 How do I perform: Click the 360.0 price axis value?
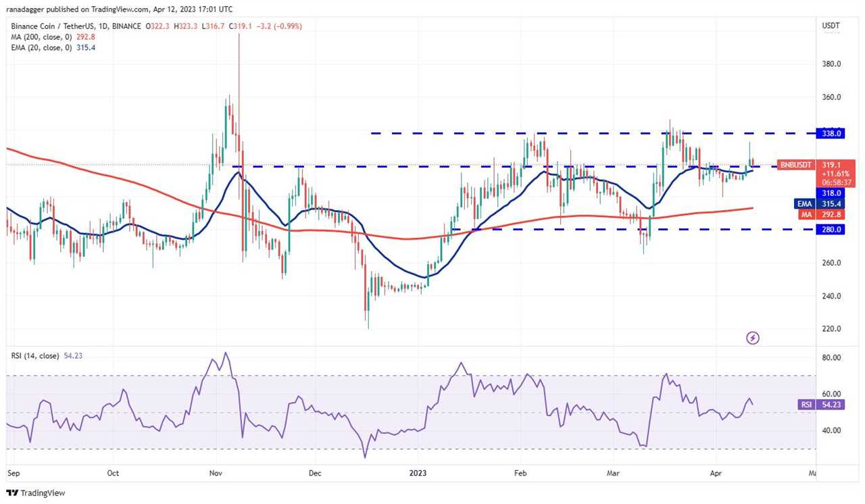pos(831,97)
